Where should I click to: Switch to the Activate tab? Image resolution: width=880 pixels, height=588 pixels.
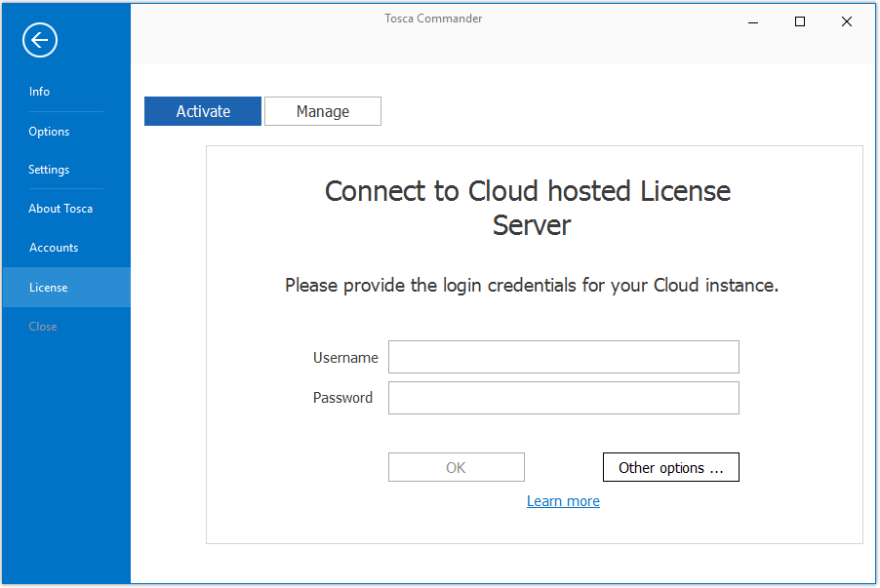[203, 111]
